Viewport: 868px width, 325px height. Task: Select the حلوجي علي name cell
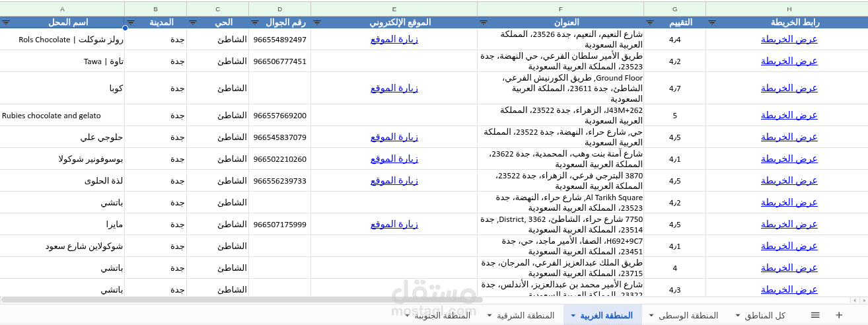[62, 137]
